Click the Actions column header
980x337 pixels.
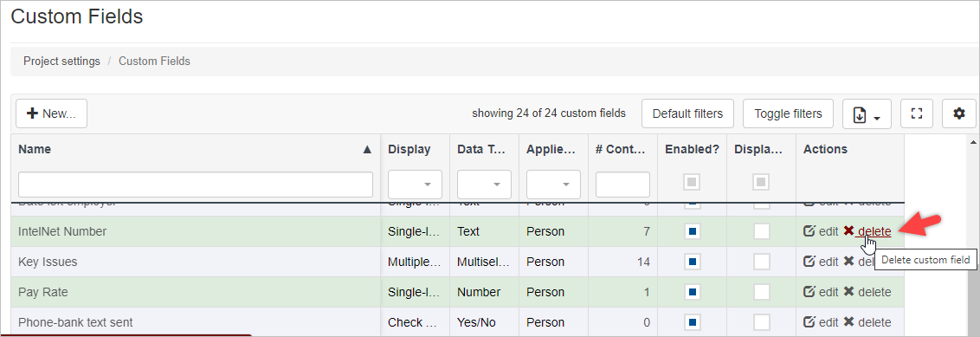point(850,149)
